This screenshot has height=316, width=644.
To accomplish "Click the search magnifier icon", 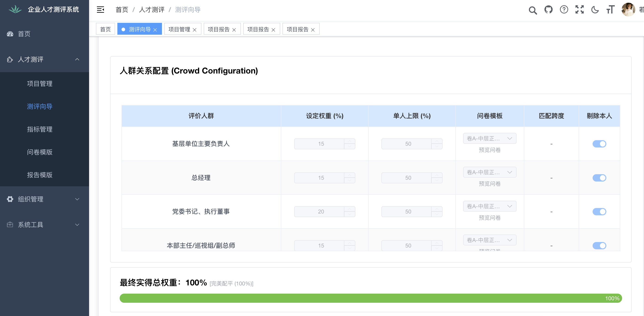I will (x=533, y=10).
